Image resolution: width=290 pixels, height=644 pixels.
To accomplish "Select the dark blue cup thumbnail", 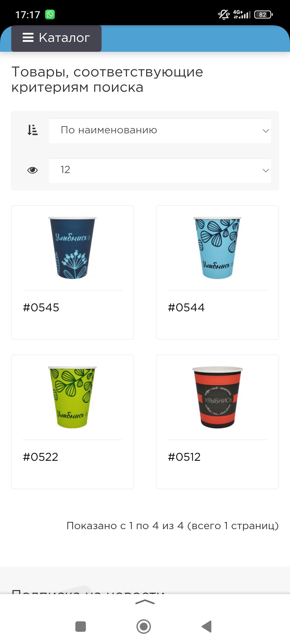I will [x=73, y=248].
